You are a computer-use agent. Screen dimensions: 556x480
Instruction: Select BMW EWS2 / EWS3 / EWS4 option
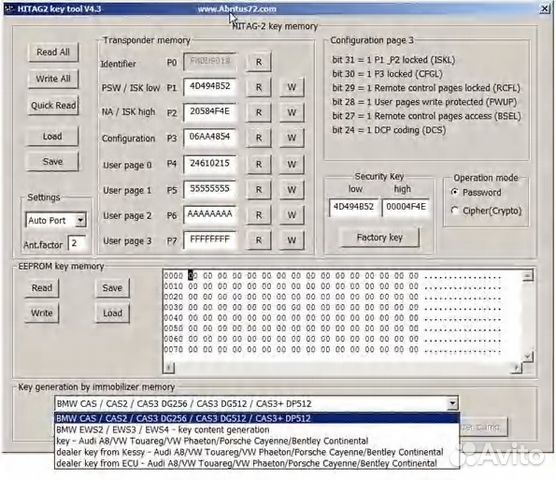coord(257,430)
